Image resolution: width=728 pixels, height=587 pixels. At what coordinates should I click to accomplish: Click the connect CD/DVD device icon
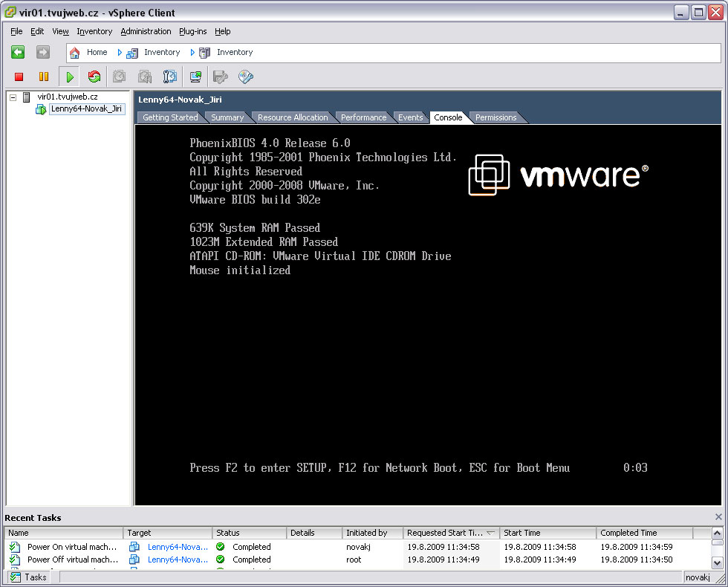(245, 77)
